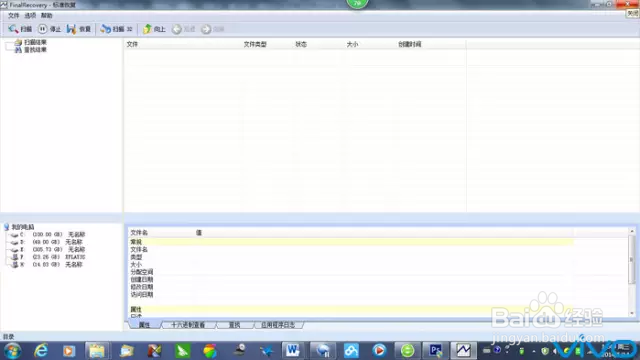Open the file explorer folder taskbar icon
Viewport: 640px width, 360px height.
coord(97,351)
